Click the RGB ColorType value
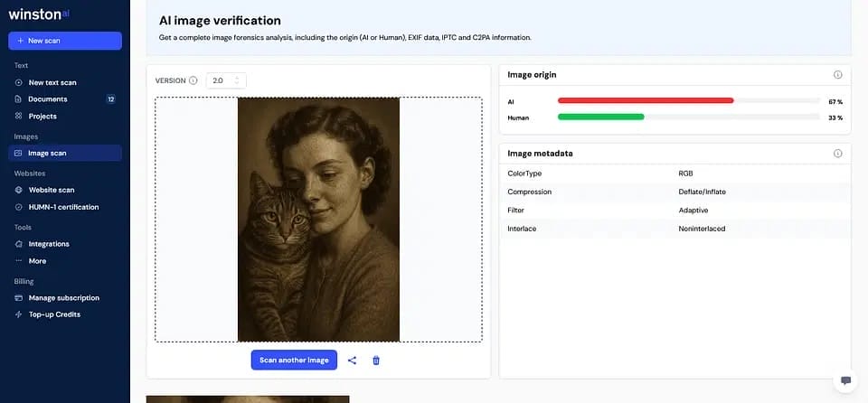 click(686, 173)
